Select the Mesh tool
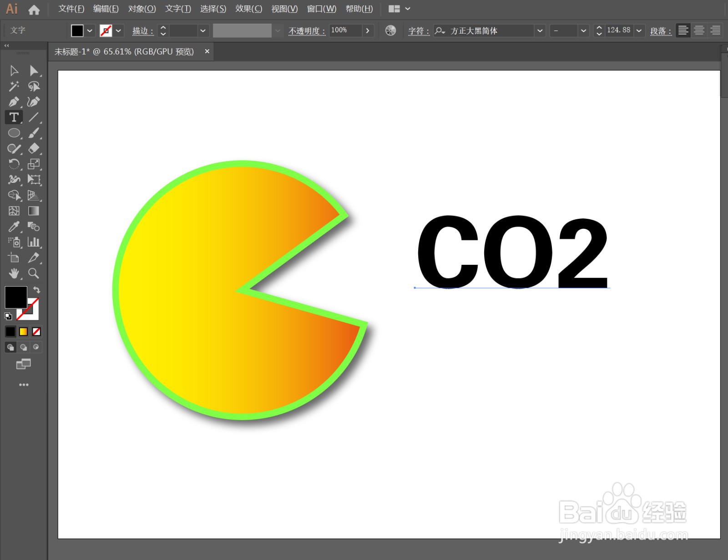Image resolution: width=728 pixels, height=560 pixels. click(14, 211)
